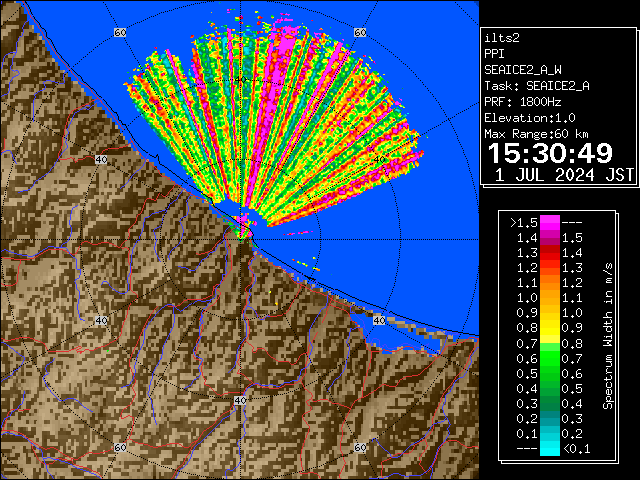
Task: Click the "PRF: 1800Hz" text
Action: click(x=522, y=102)
